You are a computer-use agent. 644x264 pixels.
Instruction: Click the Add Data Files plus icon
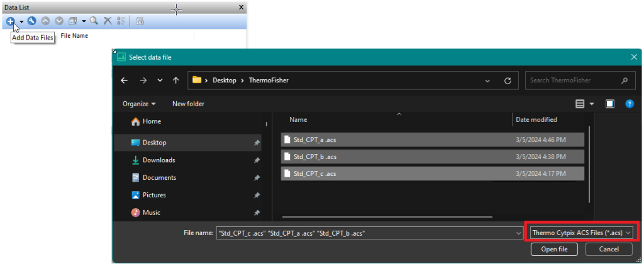(x=11, y=21)
